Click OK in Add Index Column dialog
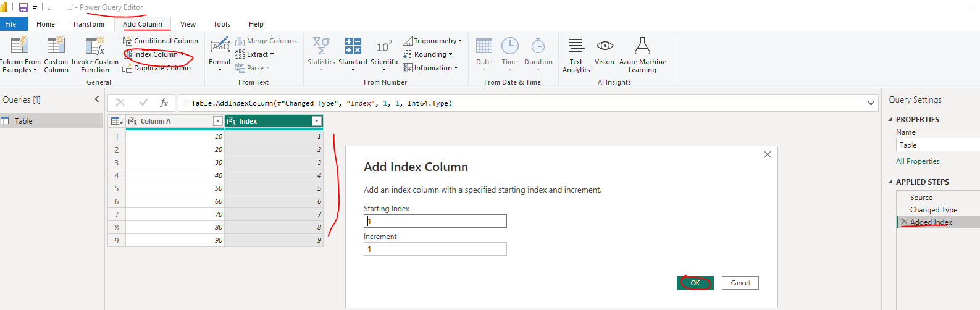This screenshot has width=980, height=310. [x=695, y=283]
